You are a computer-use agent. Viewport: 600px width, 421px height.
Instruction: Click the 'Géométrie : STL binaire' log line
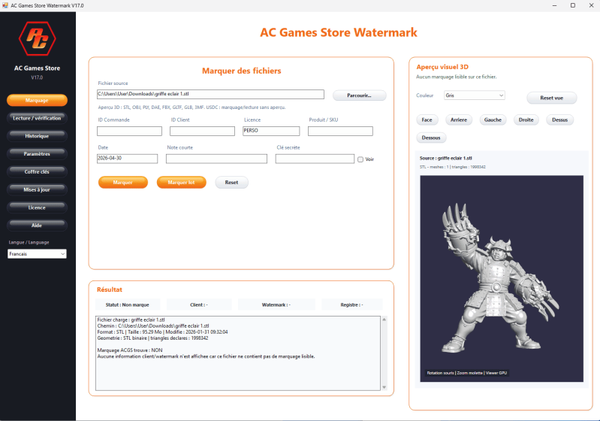153,338
